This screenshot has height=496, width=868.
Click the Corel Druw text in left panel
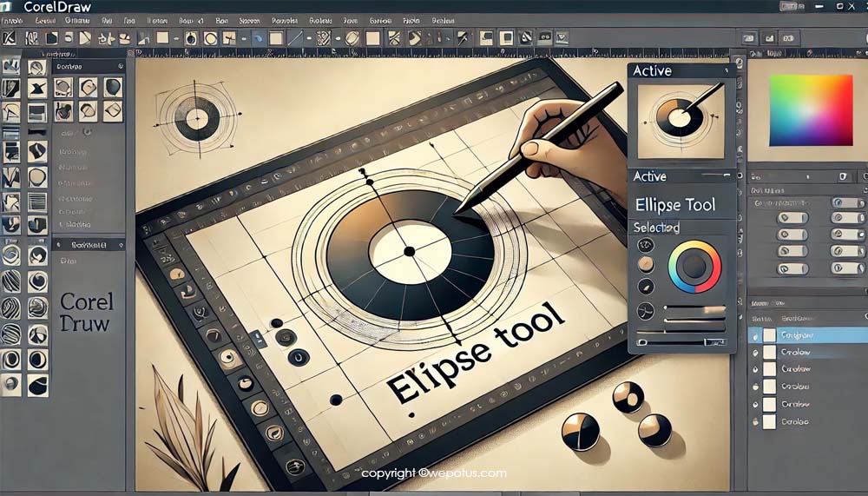click(86, 312)
